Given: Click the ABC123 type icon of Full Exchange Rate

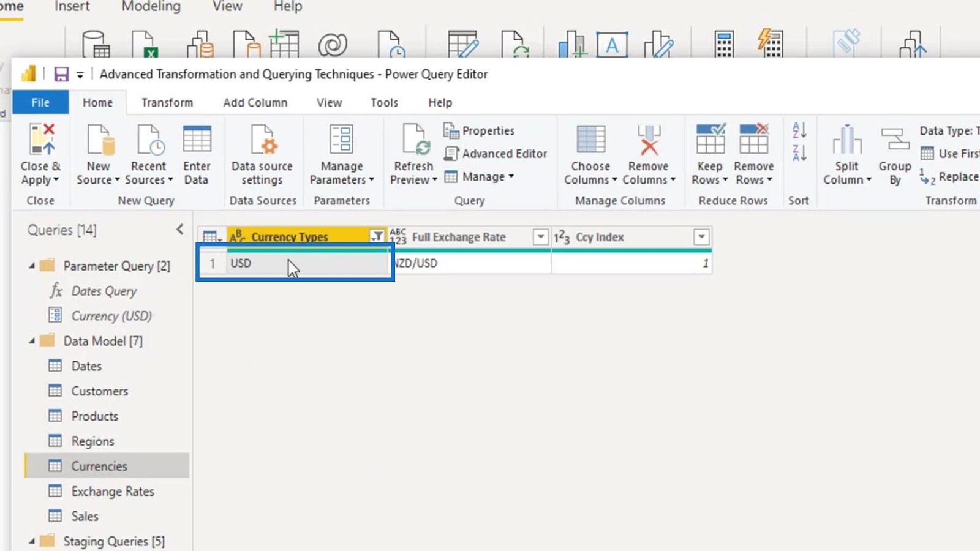Looking at the screenshot, I should 398,236.
